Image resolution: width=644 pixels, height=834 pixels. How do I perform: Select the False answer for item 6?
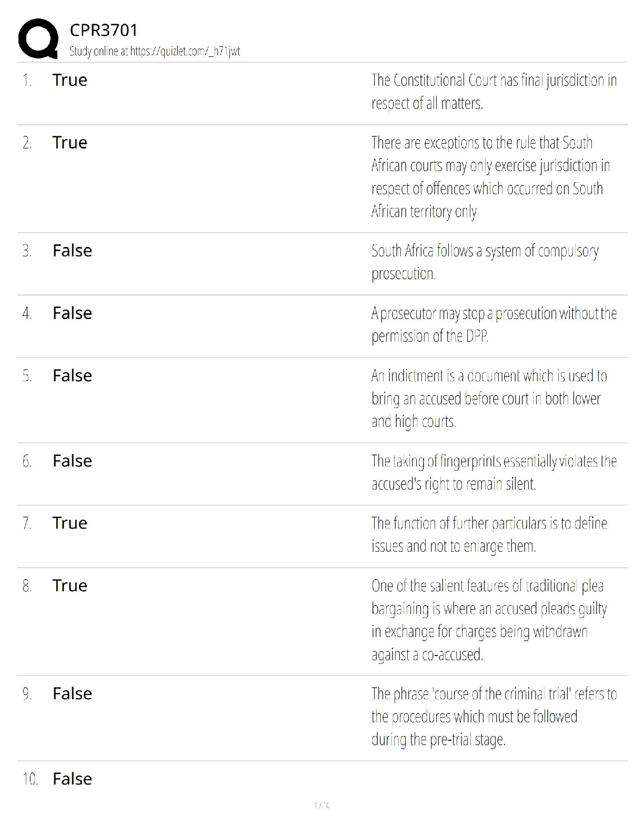click(72, 461)
